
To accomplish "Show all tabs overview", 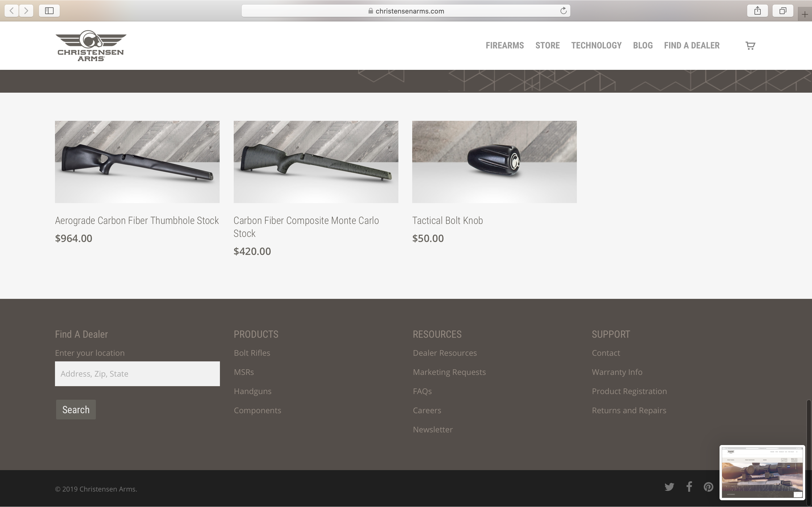I will pos(782,11).
